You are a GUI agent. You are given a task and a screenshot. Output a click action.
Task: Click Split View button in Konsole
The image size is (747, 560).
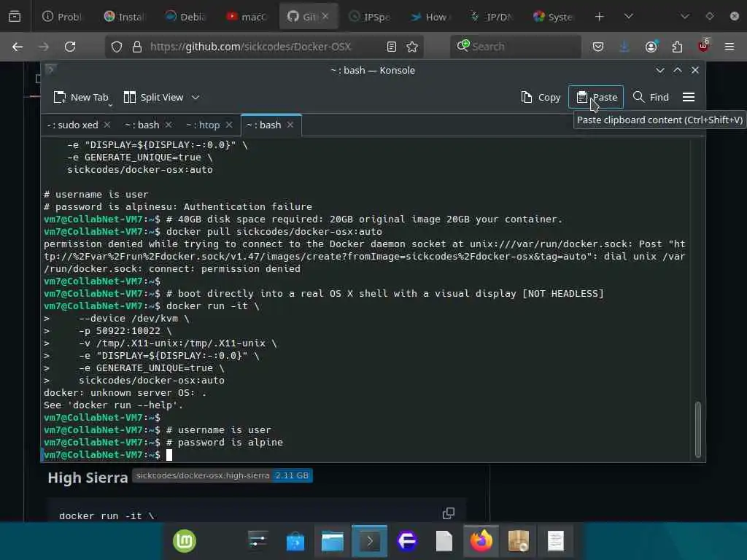click(153, 97)
